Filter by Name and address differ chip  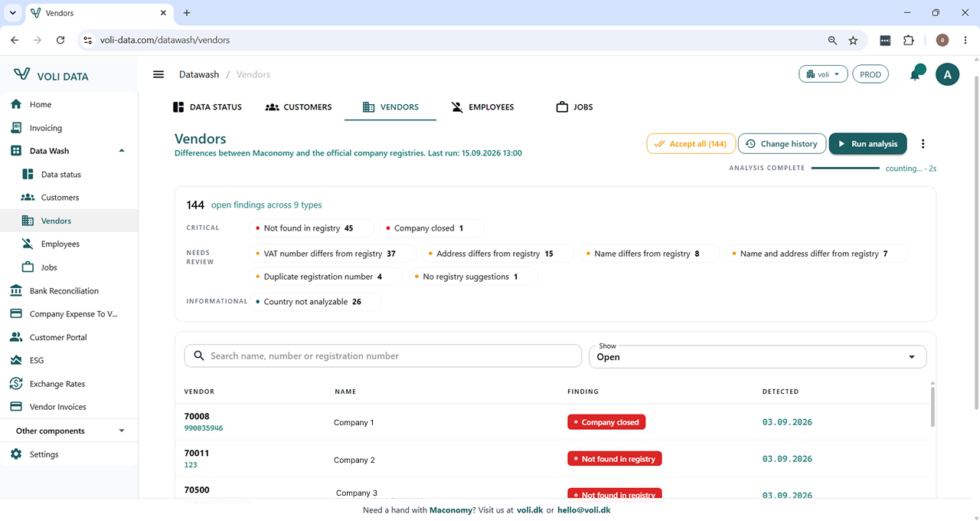click(817, 254)
